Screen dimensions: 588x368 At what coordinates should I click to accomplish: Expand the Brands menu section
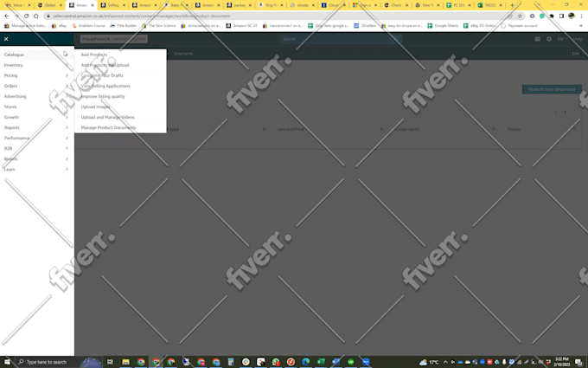[x=36, y=158]
